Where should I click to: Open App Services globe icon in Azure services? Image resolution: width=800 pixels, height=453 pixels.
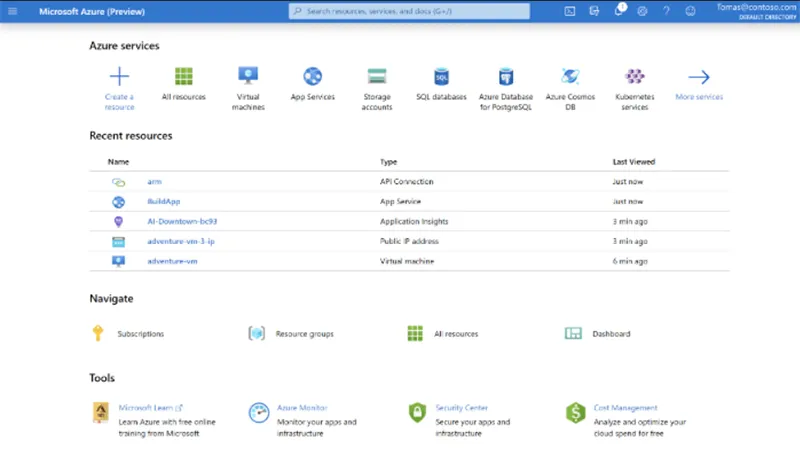click(x=313, y=77)
